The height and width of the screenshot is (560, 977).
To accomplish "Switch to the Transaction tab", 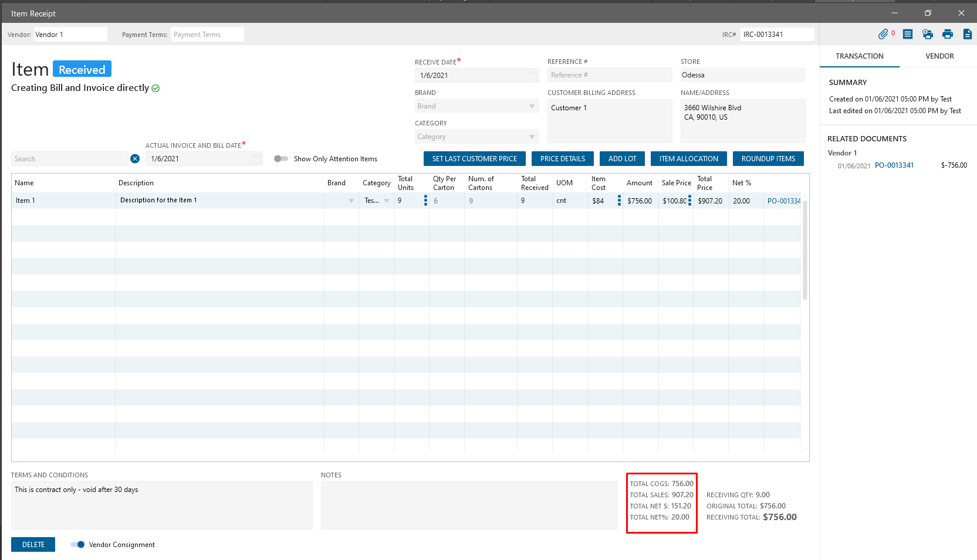I will 860,56.
